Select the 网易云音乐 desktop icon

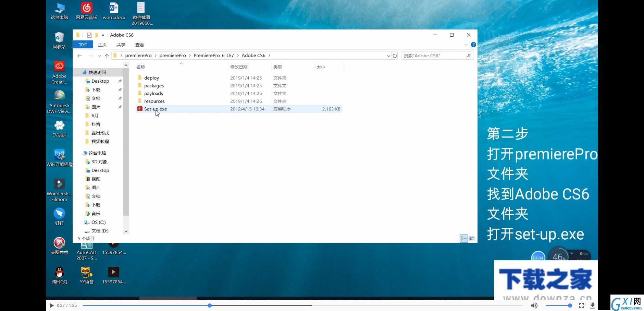click(x=87, y=11)
